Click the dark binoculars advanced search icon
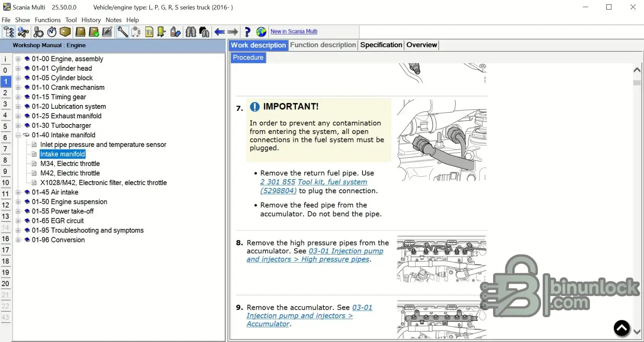 click(x=204, y=32)
